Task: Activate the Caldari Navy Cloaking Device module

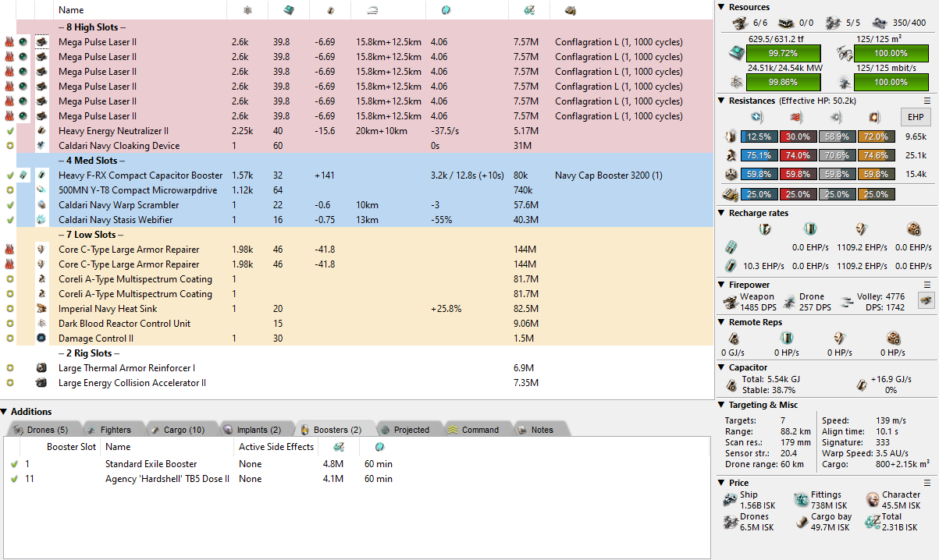Action: [9, 146]
